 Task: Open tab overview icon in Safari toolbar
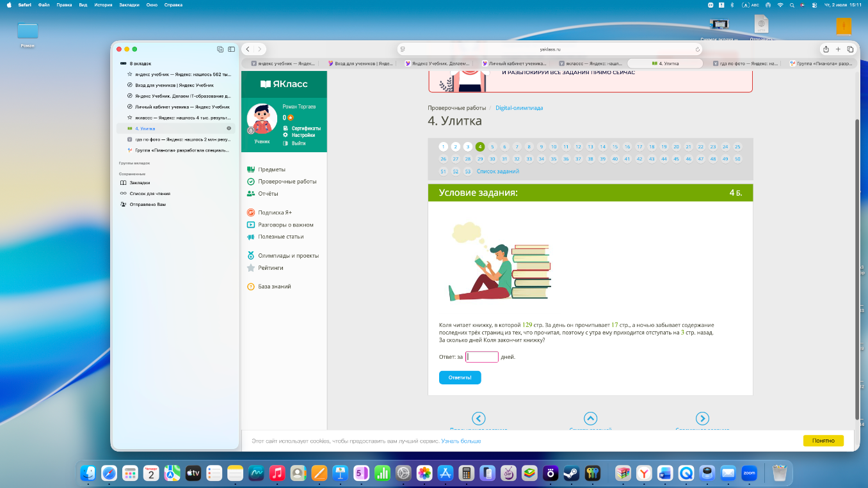(850, 49)
